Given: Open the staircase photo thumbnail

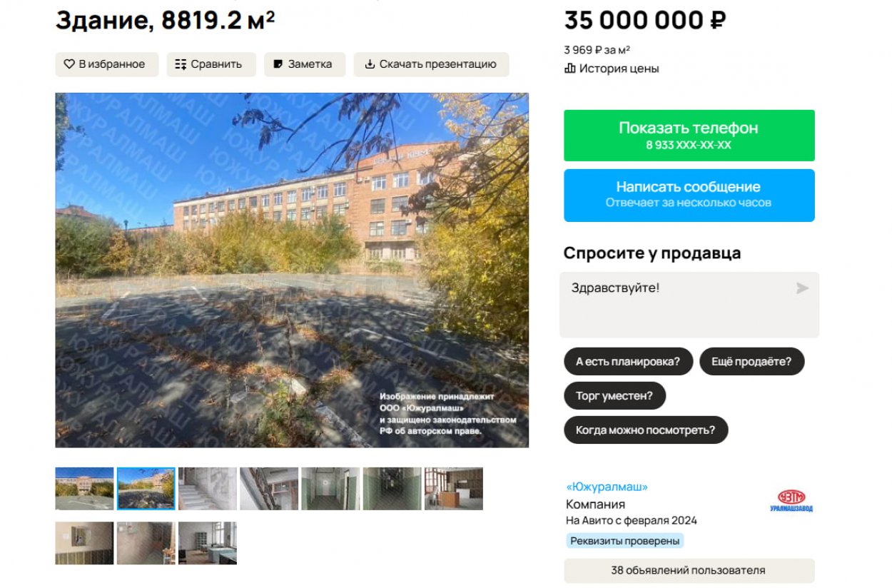Looking at the screenshot, I should click(x=208, y=489).
